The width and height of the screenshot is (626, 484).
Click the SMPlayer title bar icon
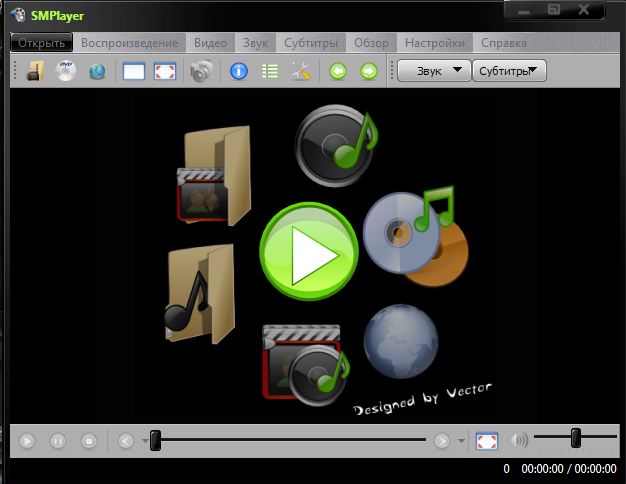click(18, 15)
